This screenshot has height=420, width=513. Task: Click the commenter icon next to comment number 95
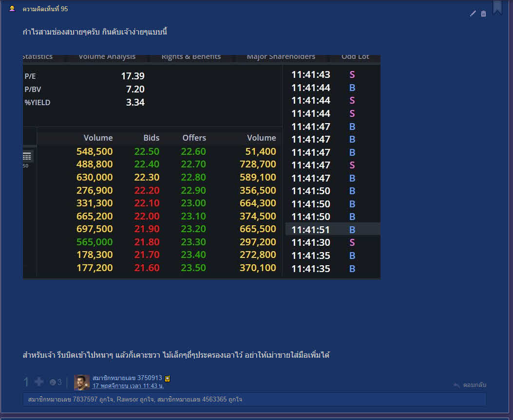12,9
